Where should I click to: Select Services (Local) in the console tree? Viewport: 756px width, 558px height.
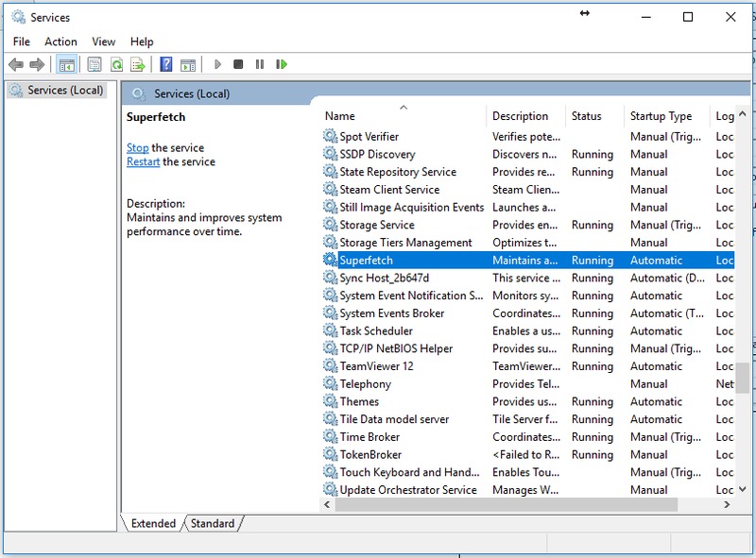coord(60,91)
